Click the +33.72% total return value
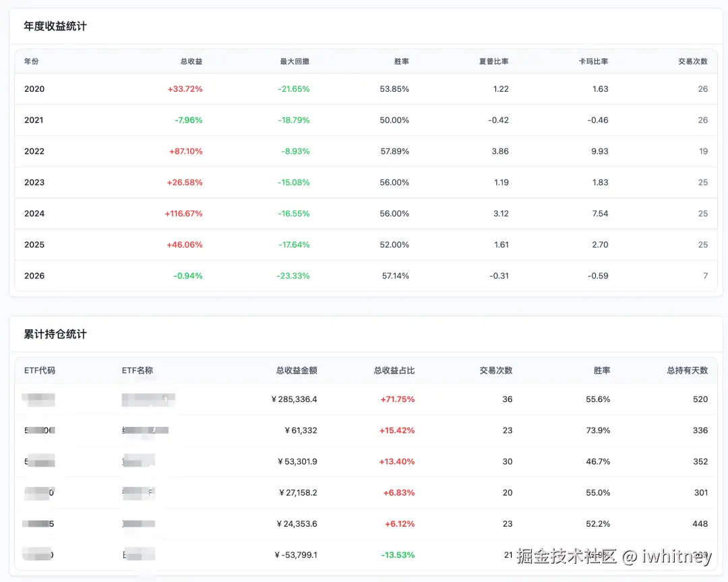This screenshot has width=728, height=582. coord(185,89)
